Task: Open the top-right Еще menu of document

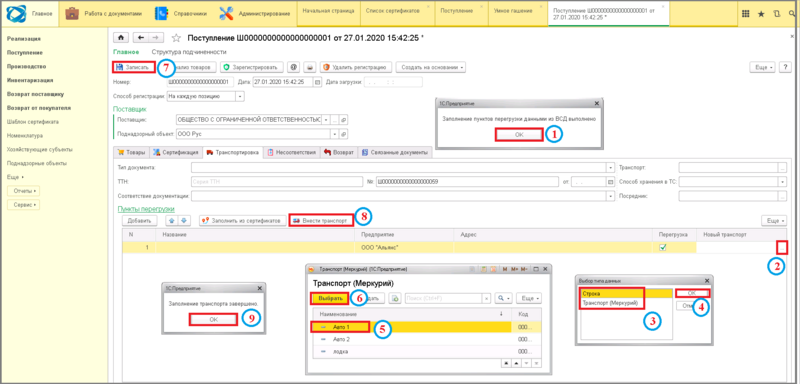Action: point(762,67)
